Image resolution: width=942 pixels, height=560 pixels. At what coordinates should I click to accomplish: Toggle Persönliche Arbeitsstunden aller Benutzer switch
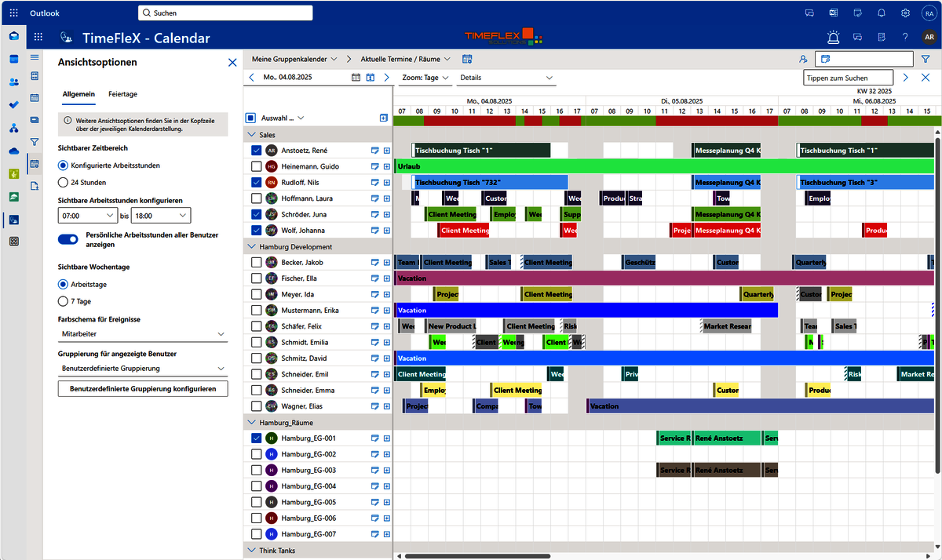68,239
